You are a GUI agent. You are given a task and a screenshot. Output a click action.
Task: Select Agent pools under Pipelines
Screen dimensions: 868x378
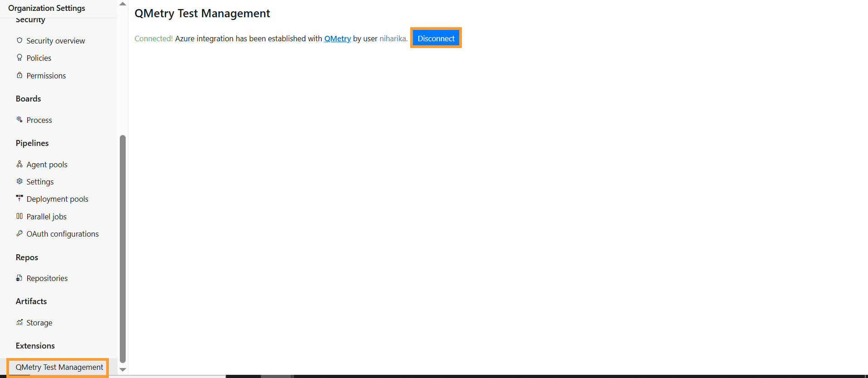(47, 165)
